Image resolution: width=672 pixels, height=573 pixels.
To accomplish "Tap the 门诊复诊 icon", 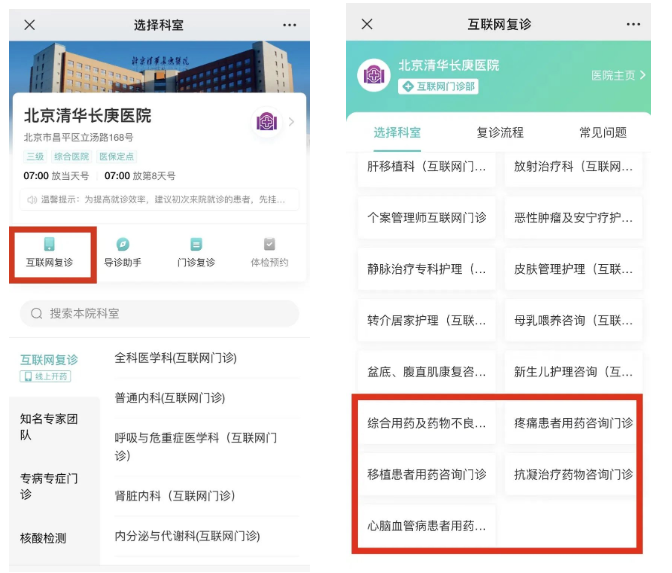I will 196,244.
